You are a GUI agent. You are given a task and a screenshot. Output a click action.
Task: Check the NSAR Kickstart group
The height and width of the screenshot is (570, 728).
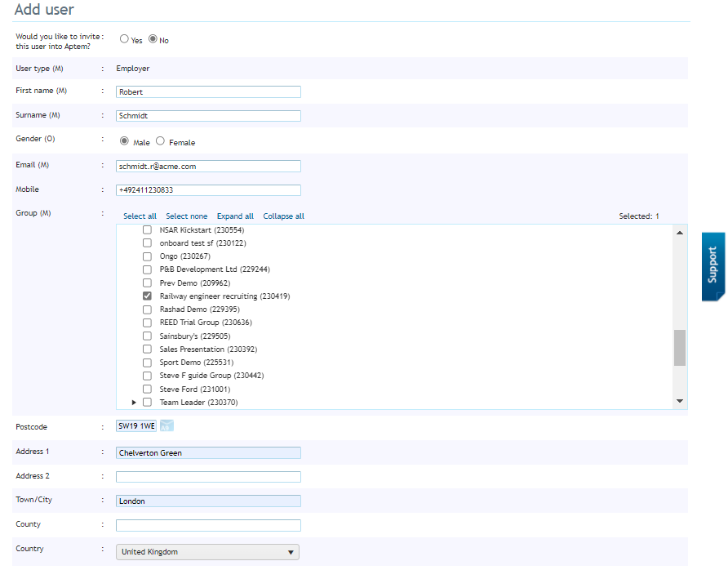tap(147, 229)
